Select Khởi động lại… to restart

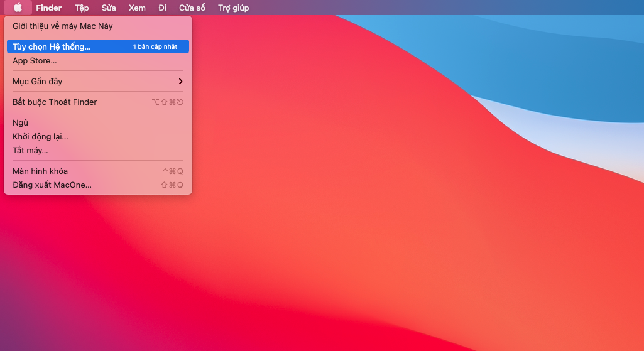coord(98,136)
